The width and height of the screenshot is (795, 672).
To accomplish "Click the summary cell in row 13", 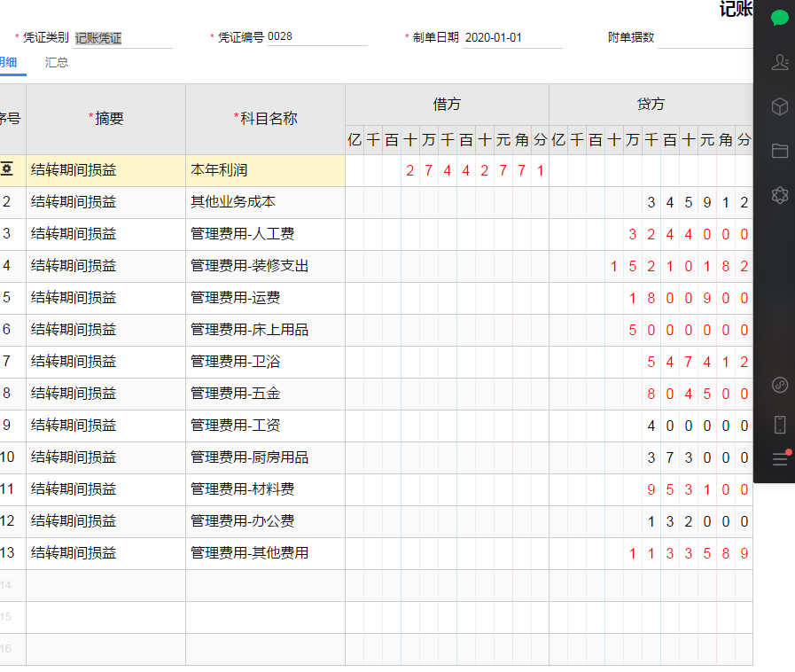I will [106, 553].
